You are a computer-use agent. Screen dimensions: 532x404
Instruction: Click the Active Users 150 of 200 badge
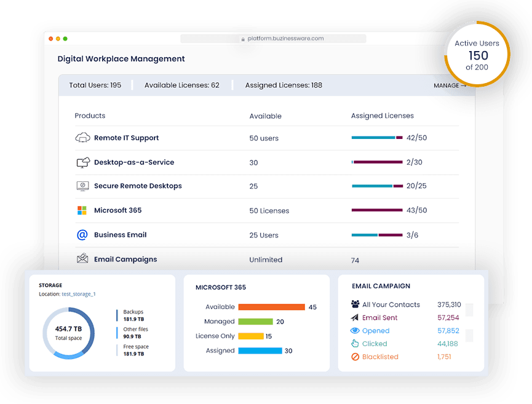tap(477, 55)
